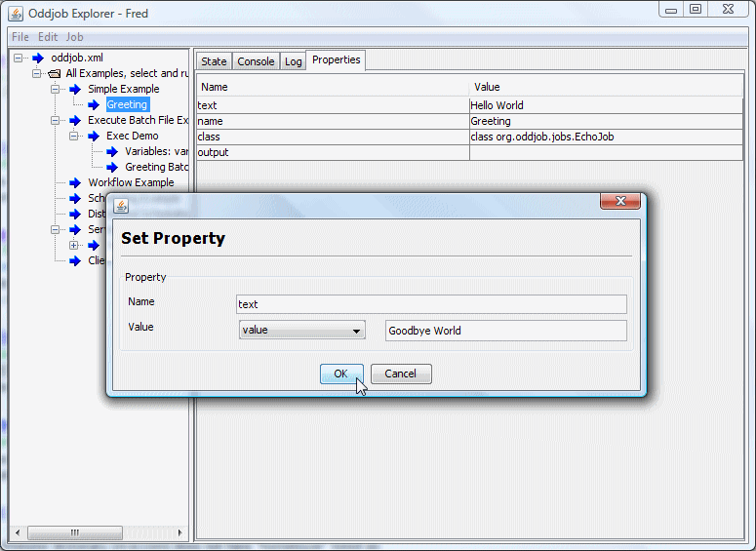This screenshot has height=551, width=756.
Task: Cancel the Set Property dialog
Action: pyautogui.click(x=400, y=374)
